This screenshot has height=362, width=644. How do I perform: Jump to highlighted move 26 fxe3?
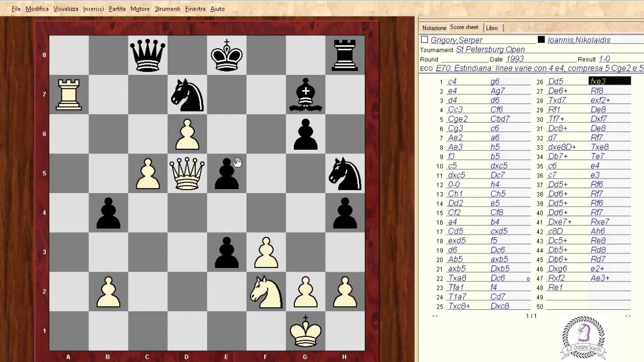tap(609, 81)
